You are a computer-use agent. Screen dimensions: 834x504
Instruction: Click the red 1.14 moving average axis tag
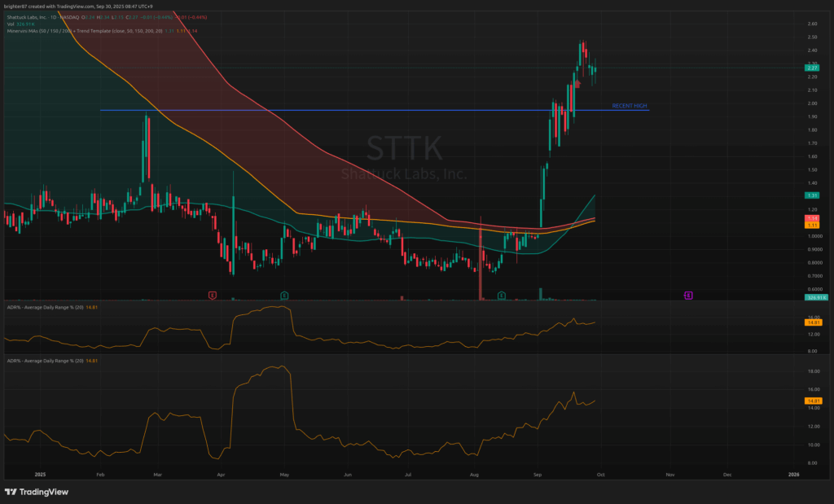pos(812,218)
